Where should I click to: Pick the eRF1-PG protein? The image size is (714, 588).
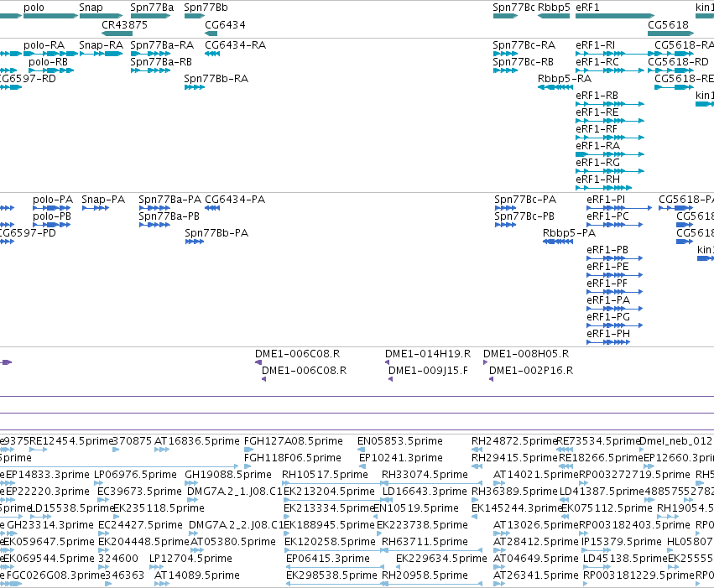[x=615, y=325]
